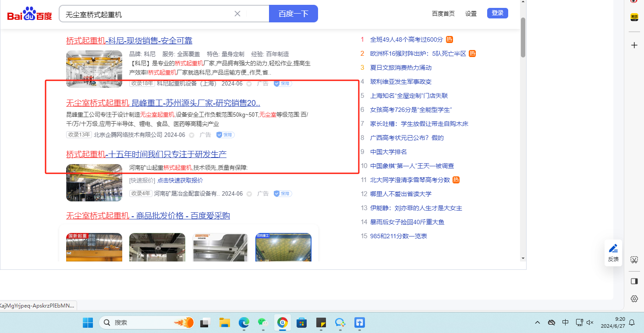Open the sidebar screenshot scissors tool

point(634,260)
